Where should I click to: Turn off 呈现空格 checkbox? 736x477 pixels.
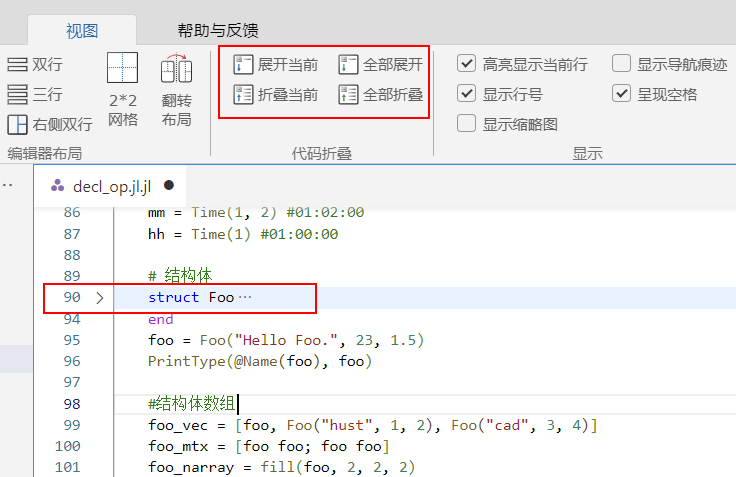tap(621, 94)
